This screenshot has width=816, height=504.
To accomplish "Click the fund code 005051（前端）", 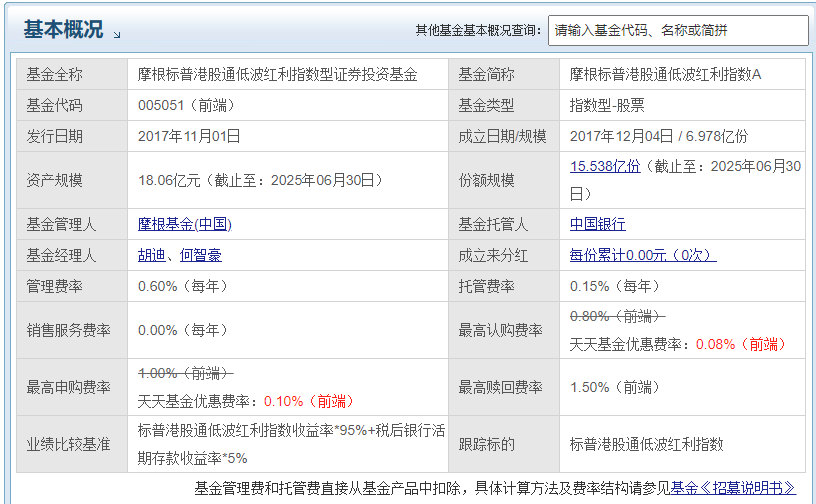I will click(x=186, y=106).
